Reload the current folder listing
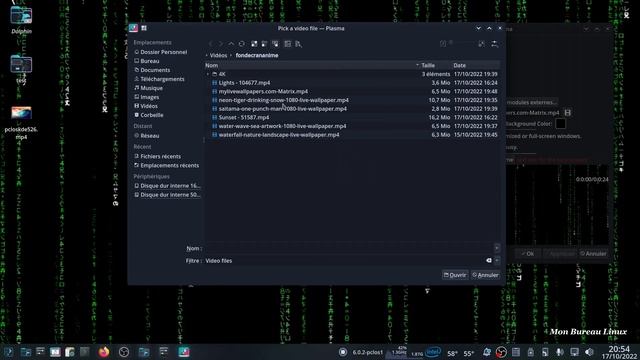The height and width of the screenshot is (360, 640). [242, 44]
